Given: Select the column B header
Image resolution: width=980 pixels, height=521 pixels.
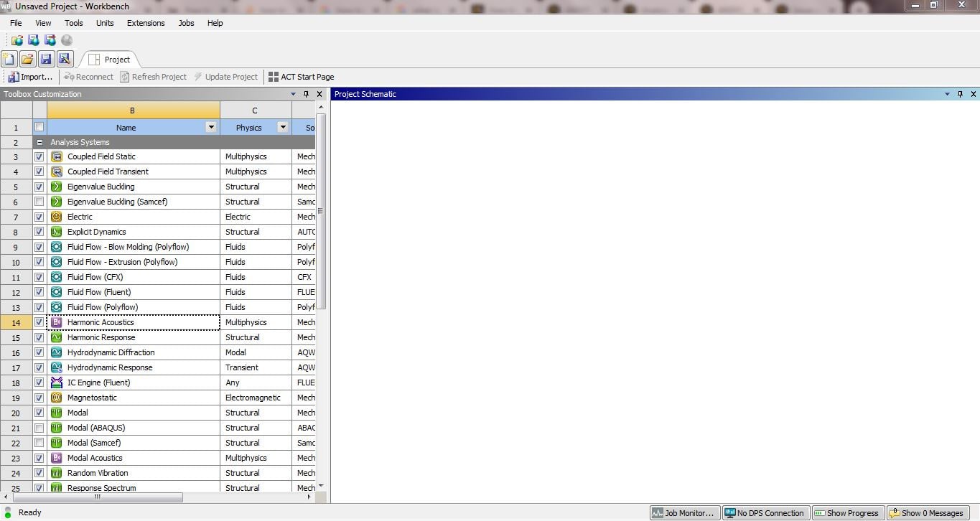Looking at the screenshot, I should (133, 111).
